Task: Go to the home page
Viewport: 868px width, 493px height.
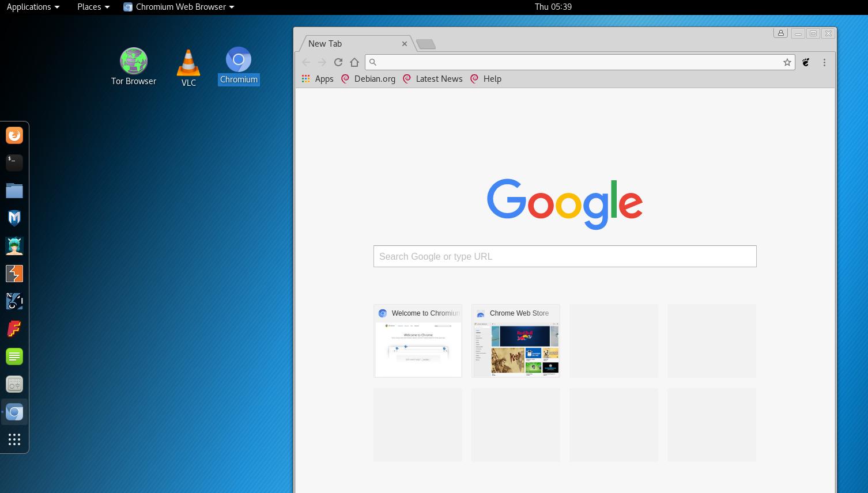Action: (354, 62)
